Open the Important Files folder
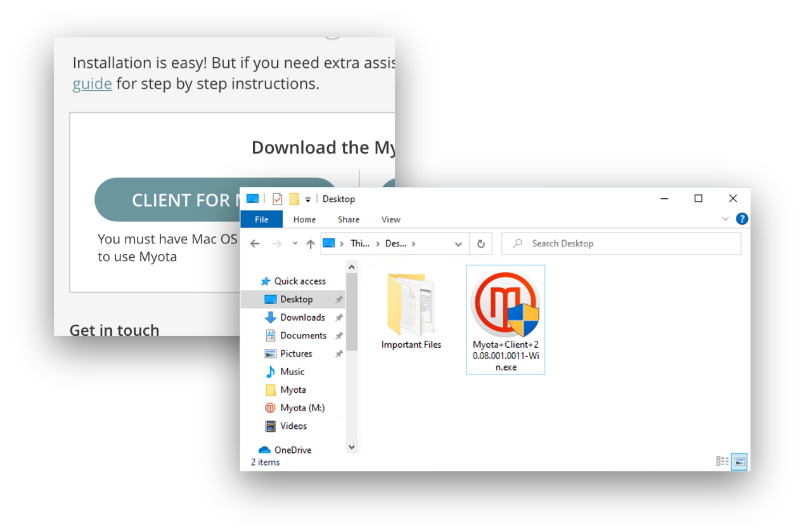This screenshot has width=812, height=529. tap(411, 312)
